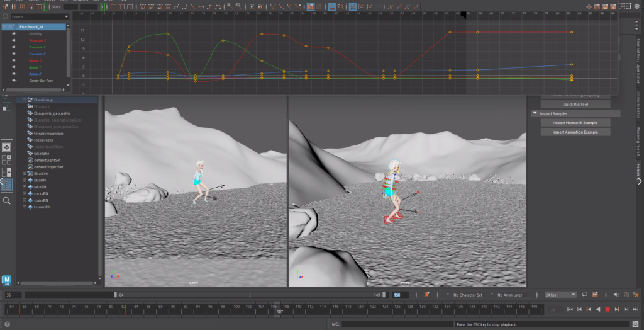Select the Translate Z curve channel

(37, 54)
